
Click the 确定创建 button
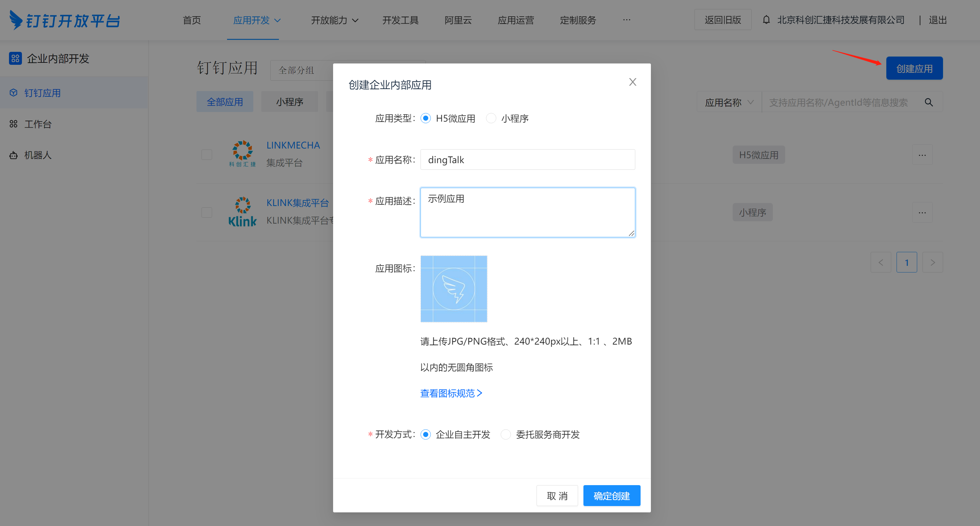pyautogui.click(x=612, y=495)
